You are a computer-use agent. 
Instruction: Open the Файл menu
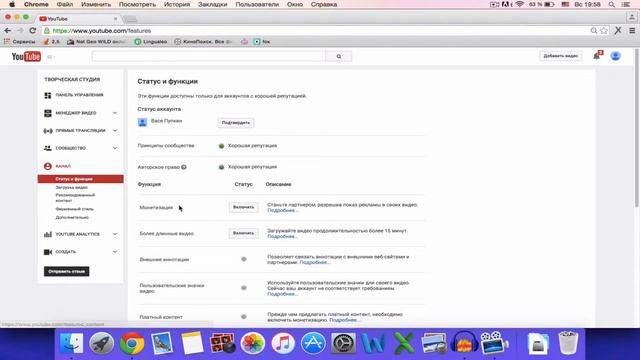point(65,4)
